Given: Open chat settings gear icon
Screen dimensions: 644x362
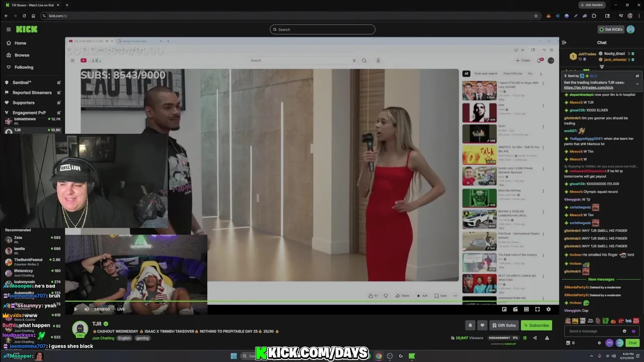Looking at the screenshot, I should point(599,343).
